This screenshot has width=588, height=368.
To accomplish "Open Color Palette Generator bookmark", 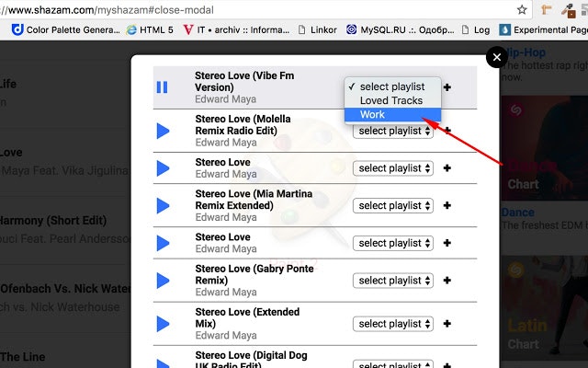I will point(65,29).
